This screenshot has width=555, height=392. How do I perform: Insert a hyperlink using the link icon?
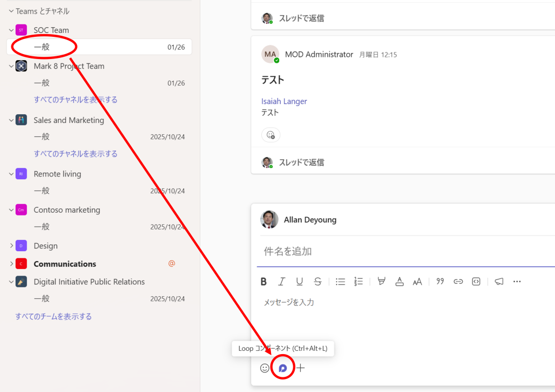[458, 282]
